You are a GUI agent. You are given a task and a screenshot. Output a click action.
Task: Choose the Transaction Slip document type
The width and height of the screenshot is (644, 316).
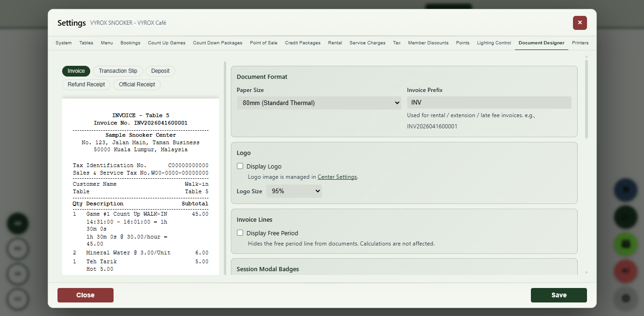tap(118, 71)
